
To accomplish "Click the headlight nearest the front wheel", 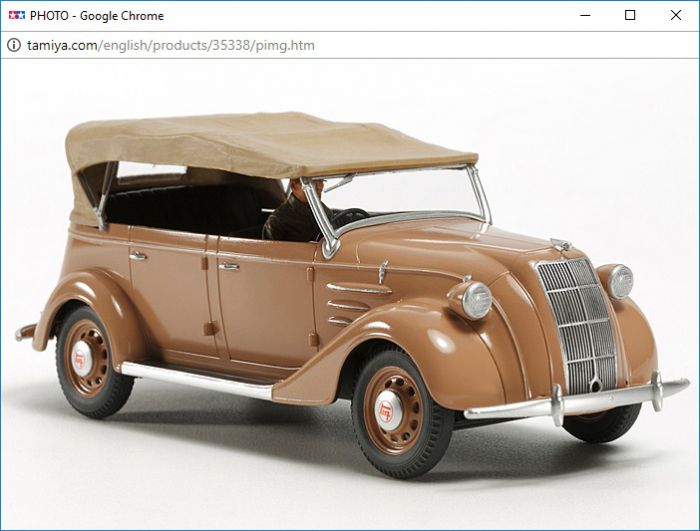I will pos(475,299).
